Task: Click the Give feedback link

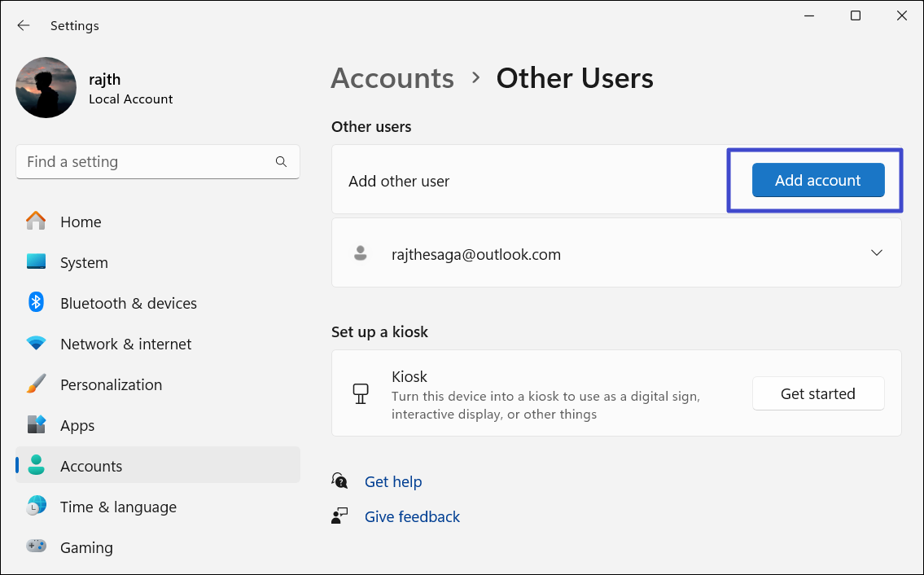Action: pos(412,516)
